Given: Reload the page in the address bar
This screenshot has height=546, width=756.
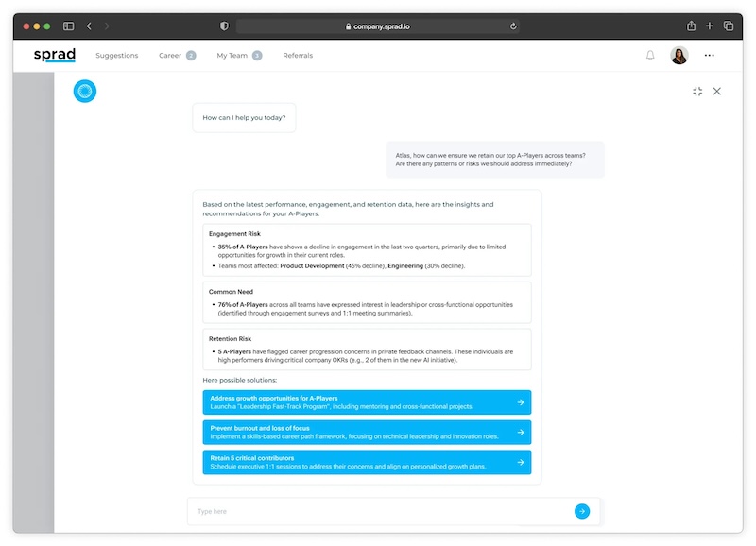Looking at the screenshot, I should [x=513, y=26].
